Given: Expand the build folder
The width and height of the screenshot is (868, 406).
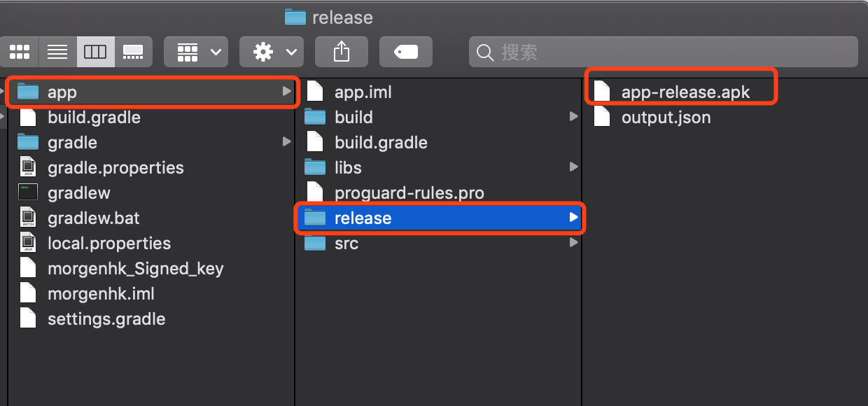Looking at the screenshot, I should coord(573,117).
